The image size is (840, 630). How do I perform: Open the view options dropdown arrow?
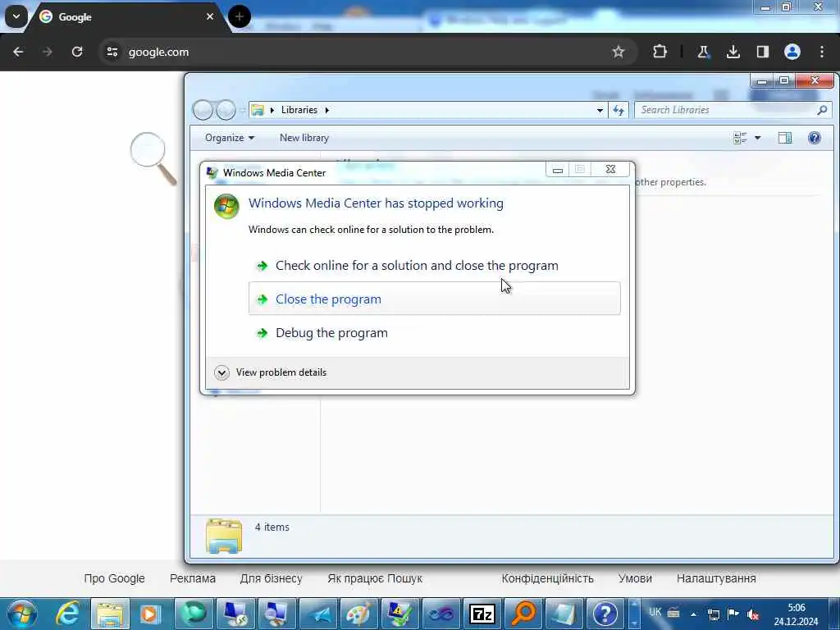[757, 138]
